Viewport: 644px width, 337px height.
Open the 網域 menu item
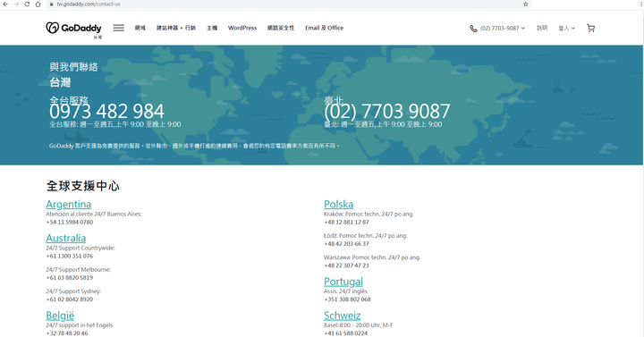click(x=140, y=28)
